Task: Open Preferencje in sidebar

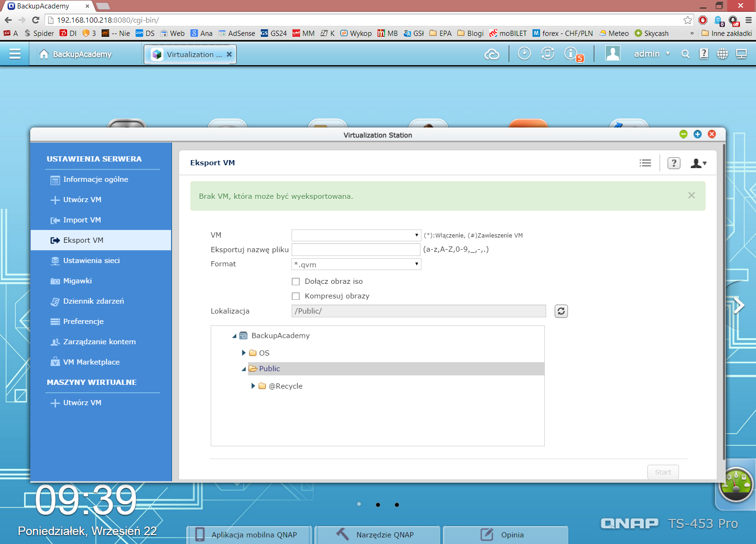Action: point(101,322)
